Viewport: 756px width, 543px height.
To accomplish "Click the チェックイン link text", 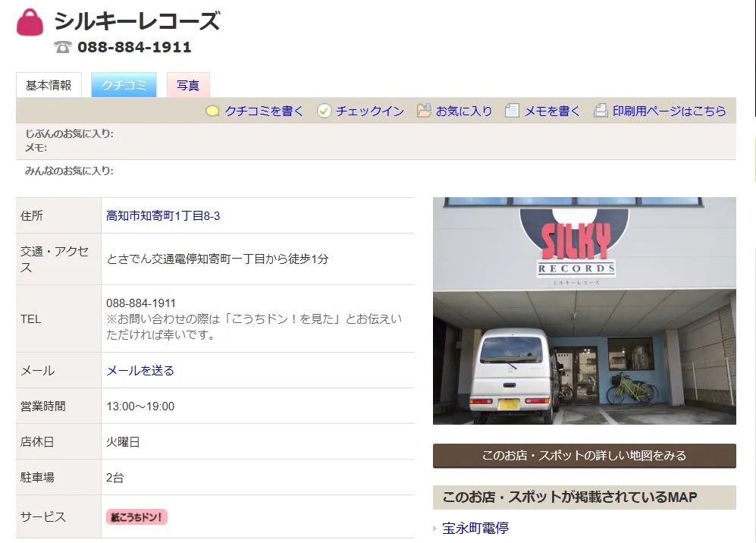I will point(370,111).
